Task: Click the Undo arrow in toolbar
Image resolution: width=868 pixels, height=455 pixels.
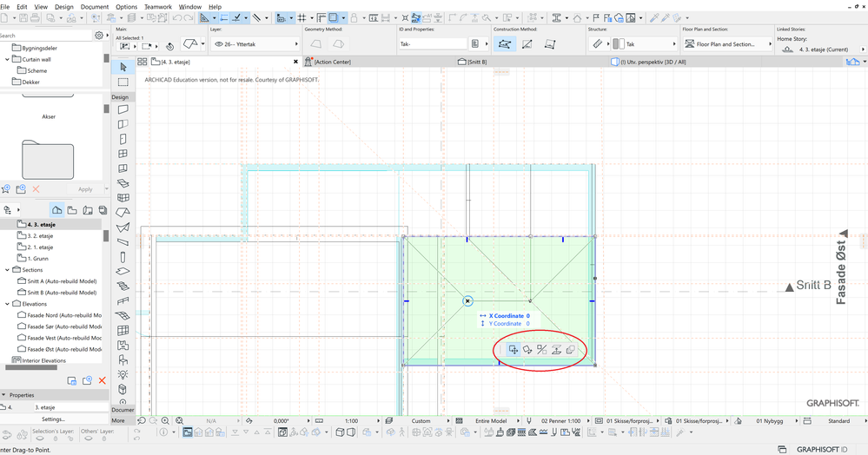Action: 177,17
